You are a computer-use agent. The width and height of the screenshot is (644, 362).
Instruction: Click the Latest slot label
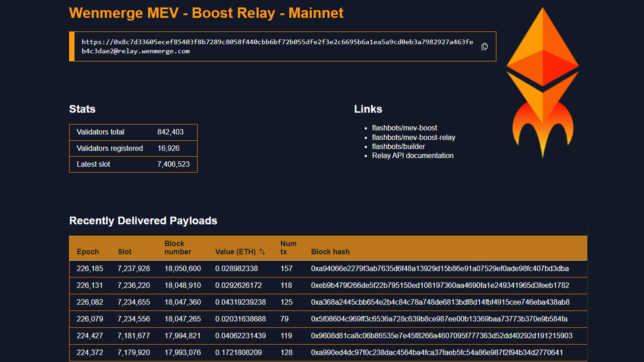93,164
